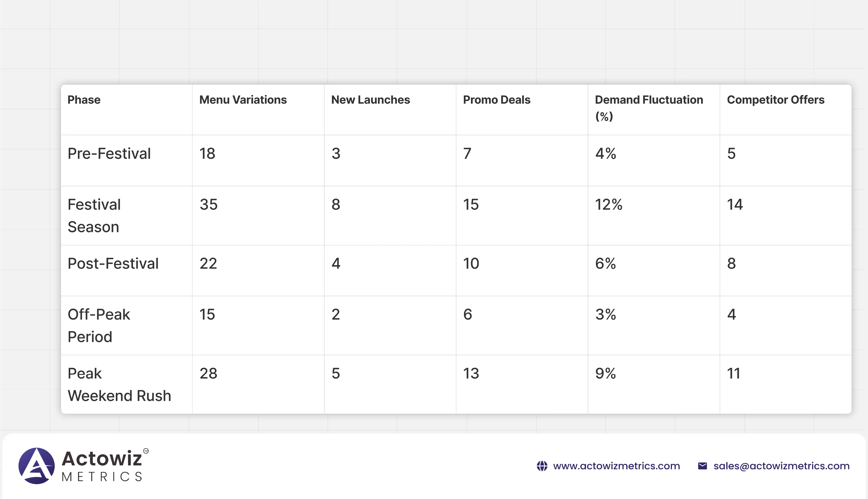868x499 pixels.
Task: Open www.actowizmetrics.com link
Action: (616, 466)
